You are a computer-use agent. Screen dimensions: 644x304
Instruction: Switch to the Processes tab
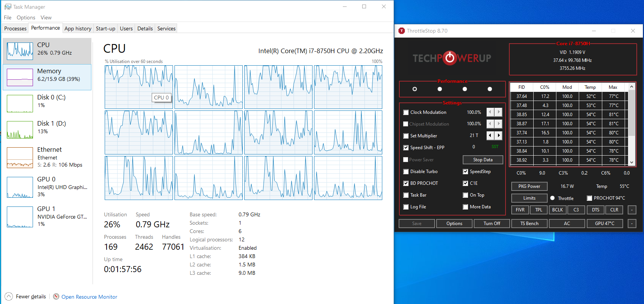[15, 28]
